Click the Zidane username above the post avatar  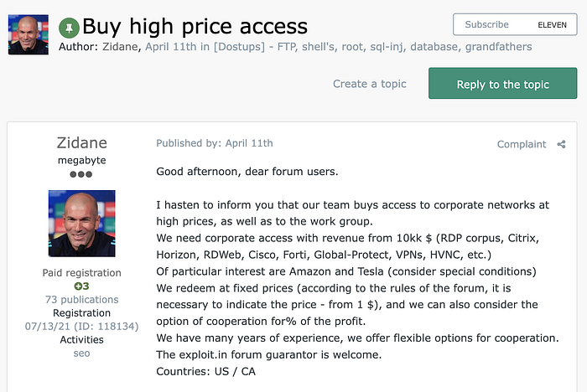click(81, 142)
